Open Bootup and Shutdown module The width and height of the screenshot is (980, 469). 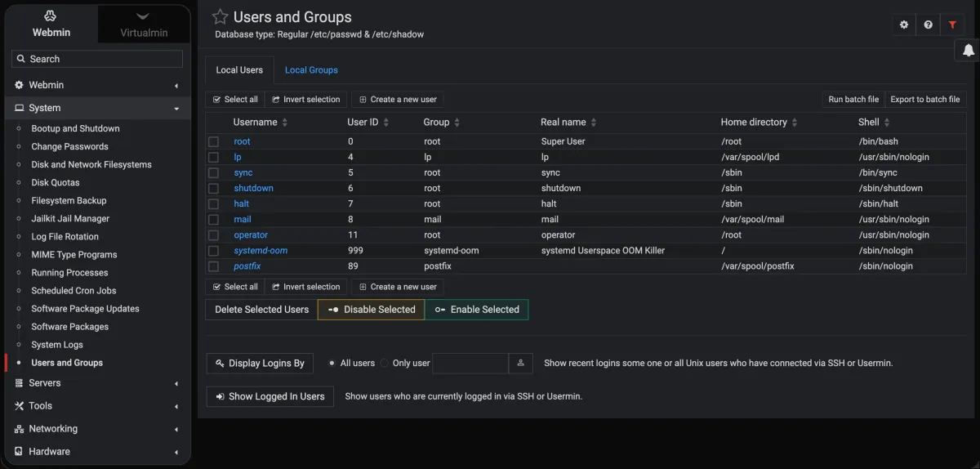coord(75,128)
